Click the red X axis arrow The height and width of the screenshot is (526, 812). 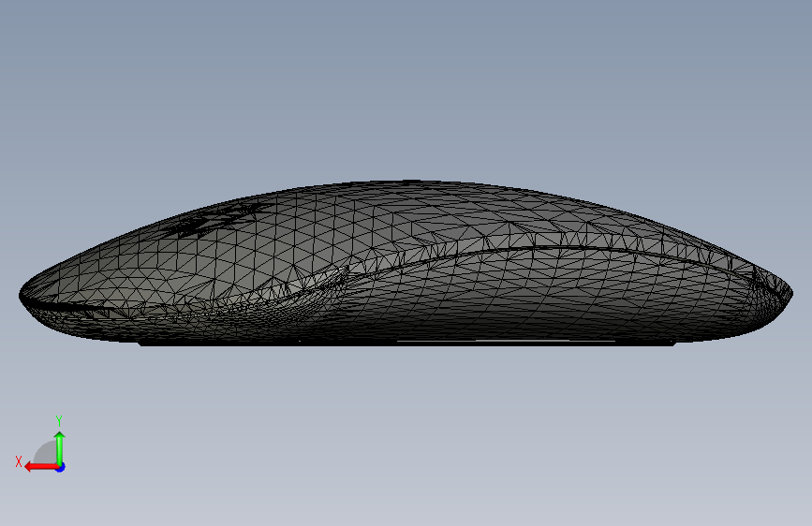[40, 467]
